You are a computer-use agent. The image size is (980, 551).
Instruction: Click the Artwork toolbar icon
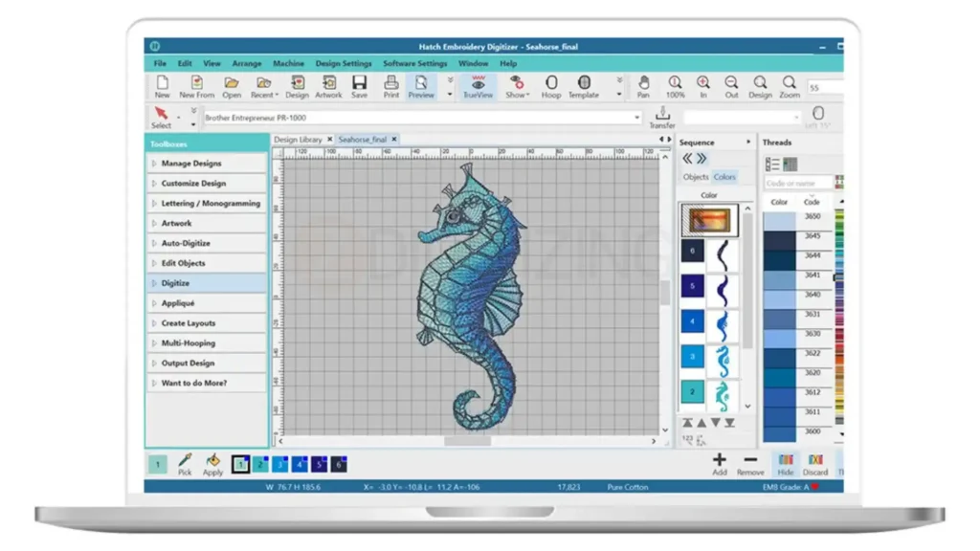329,87
